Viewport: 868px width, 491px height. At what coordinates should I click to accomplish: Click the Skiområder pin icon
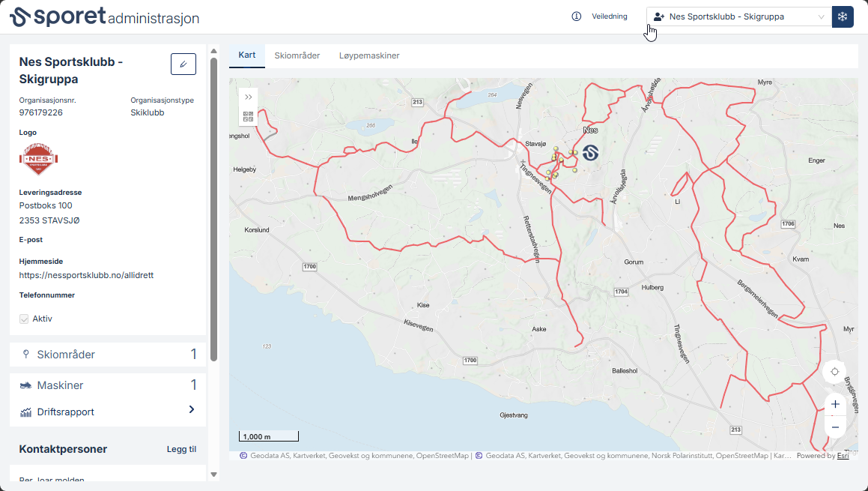pos(25,354)
